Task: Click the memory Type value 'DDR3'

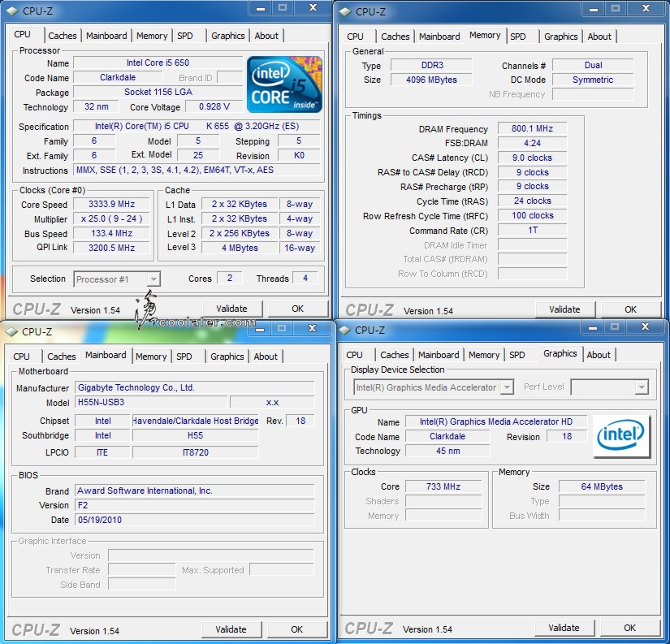Action: tap(432, 66)
